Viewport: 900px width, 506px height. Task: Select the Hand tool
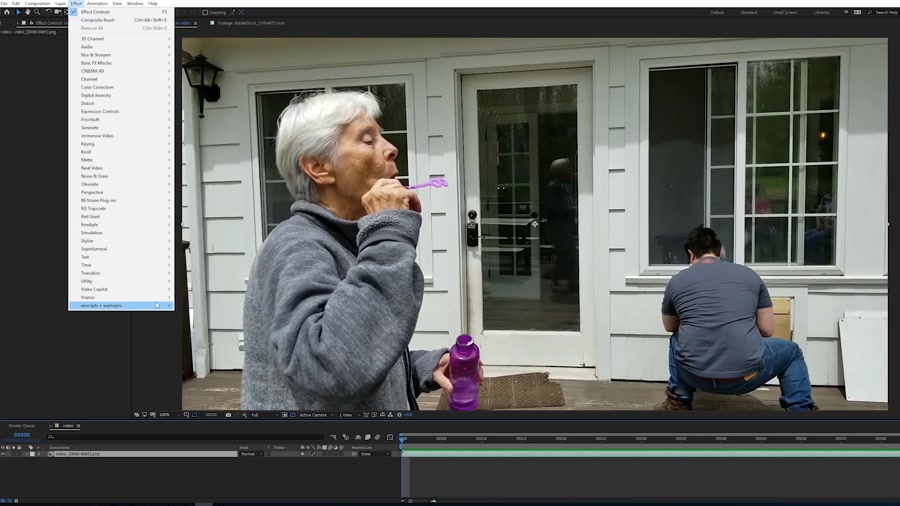pyautogui.click(x=27, y=12)
